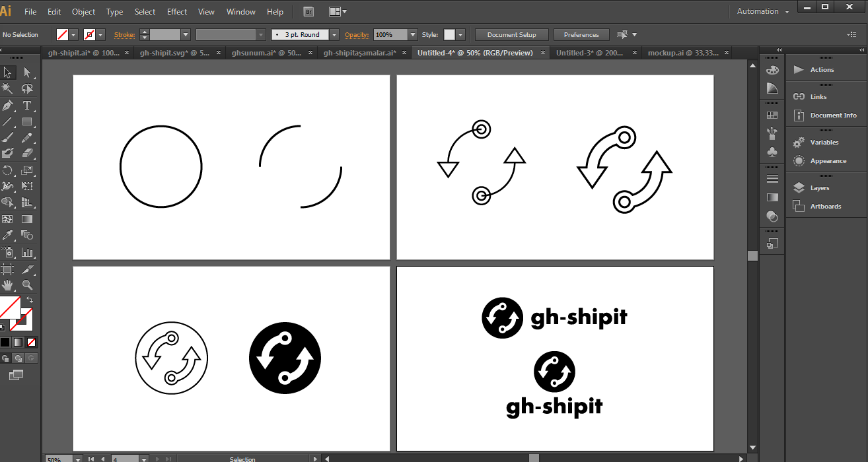868x462 pixels.
Task: Select the Pen tool
Action: 8,105
